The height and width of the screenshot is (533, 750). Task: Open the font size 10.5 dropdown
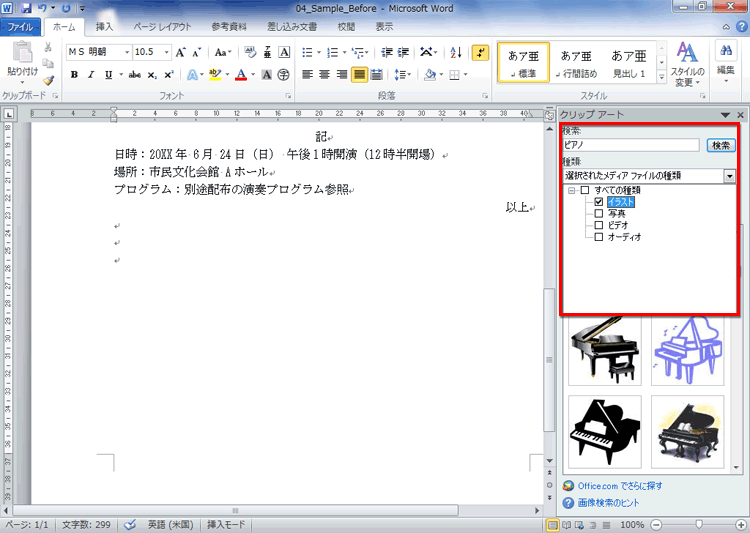pyautogui.click(x=166, y=52)
